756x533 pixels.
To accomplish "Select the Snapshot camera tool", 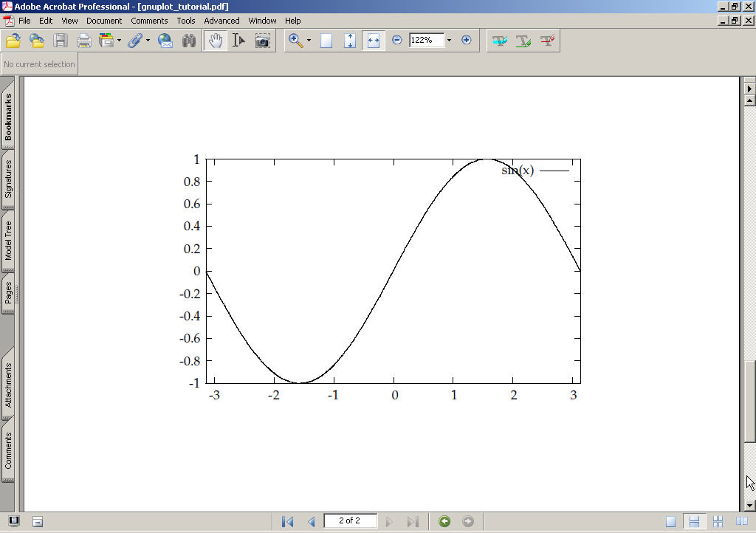I will point(262,41).
